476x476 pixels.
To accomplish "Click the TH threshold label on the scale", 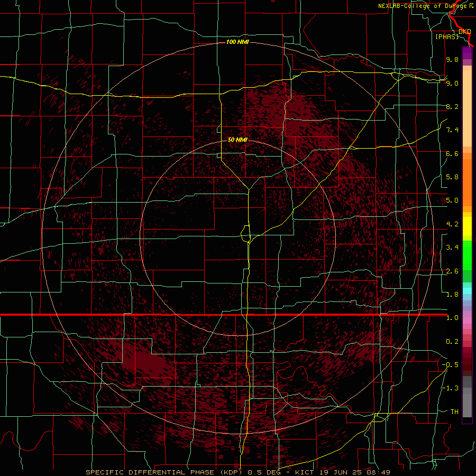I will tap(454, 412).
